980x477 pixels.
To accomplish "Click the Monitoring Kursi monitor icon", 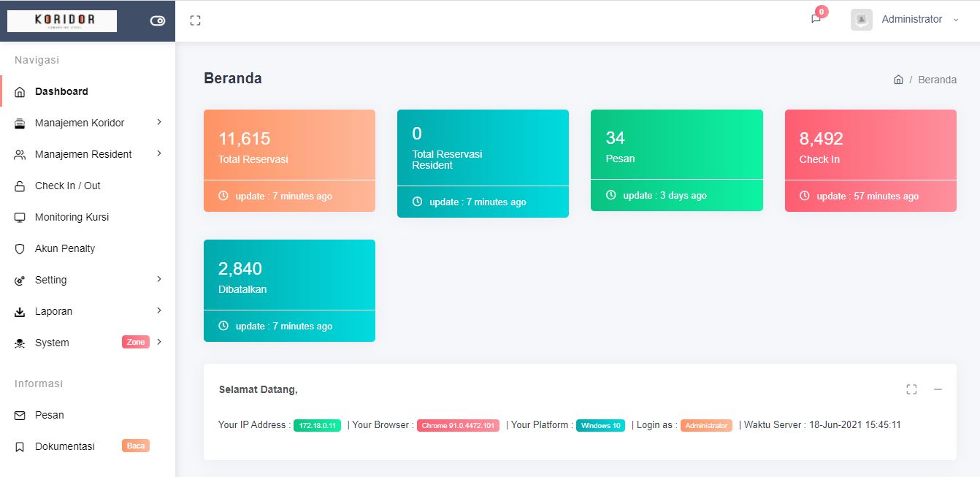I will (x=20, y=218).
